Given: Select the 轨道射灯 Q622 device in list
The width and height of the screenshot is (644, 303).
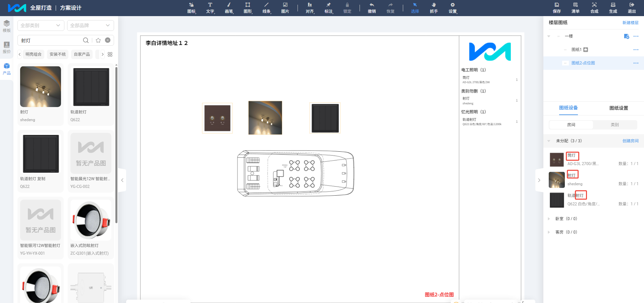Looking at the screenshot, I should 594,200.
